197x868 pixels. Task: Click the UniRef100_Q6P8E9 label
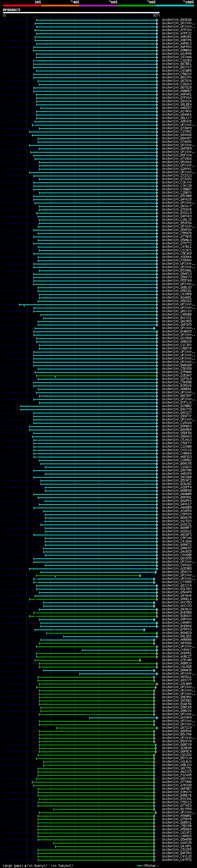pos(177,149)
